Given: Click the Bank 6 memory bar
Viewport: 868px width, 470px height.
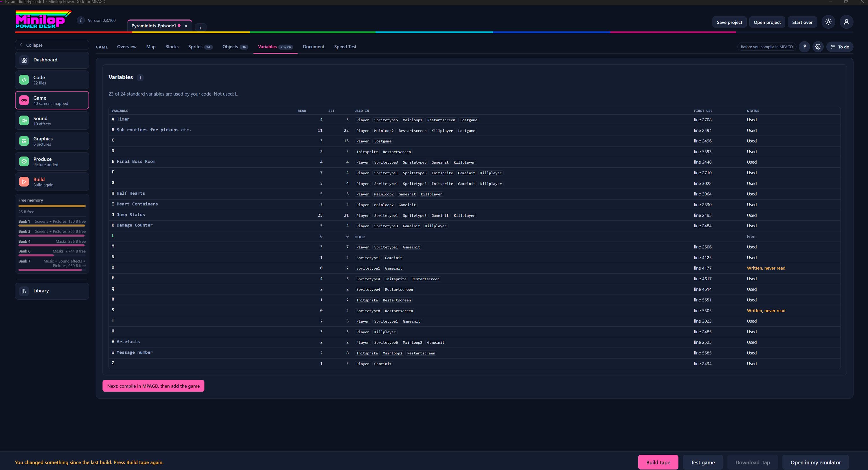Looking at the screenshot, I should [x=52, y=256].
